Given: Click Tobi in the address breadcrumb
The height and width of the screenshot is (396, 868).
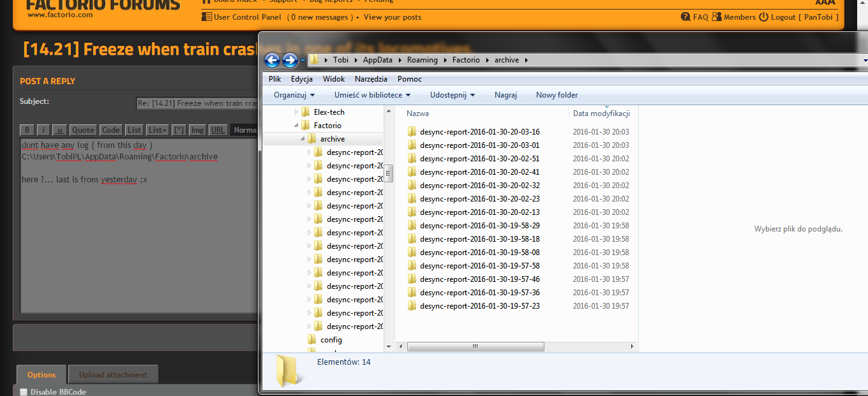Looking at the screenshot, I should [x=341, y=60].
